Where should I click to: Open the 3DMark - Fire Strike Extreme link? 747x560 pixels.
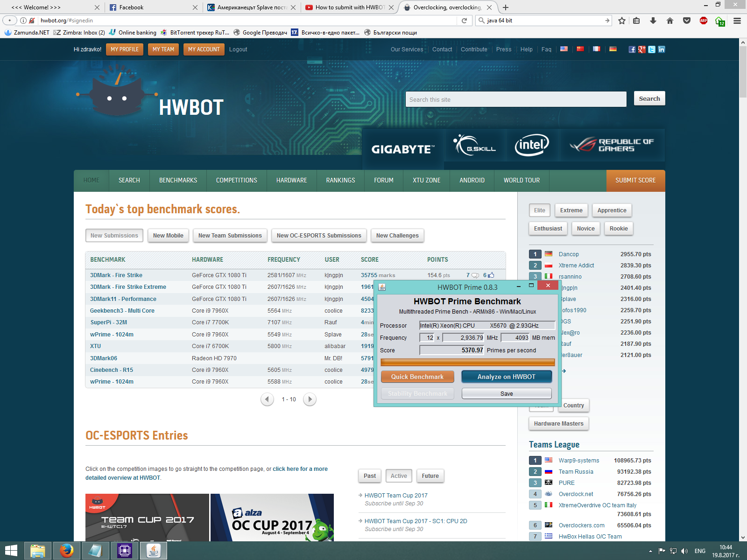pyautogui.click(x=128, y=287)
